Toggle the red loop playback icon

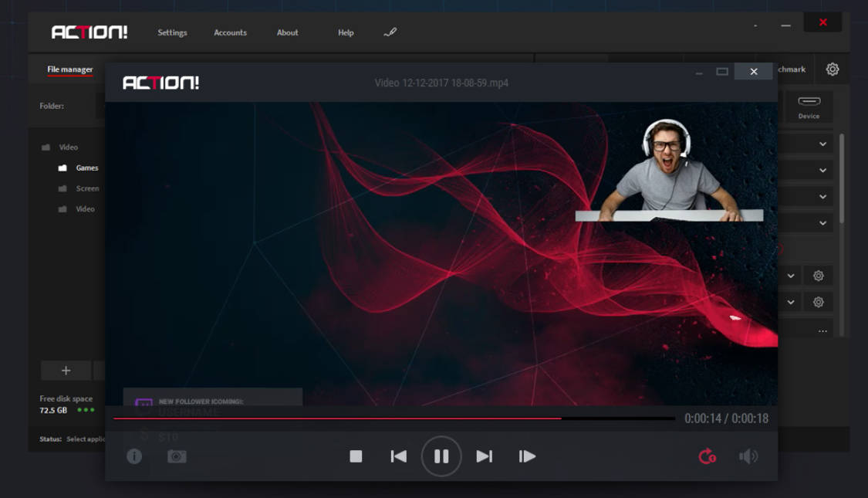(707, 456)
